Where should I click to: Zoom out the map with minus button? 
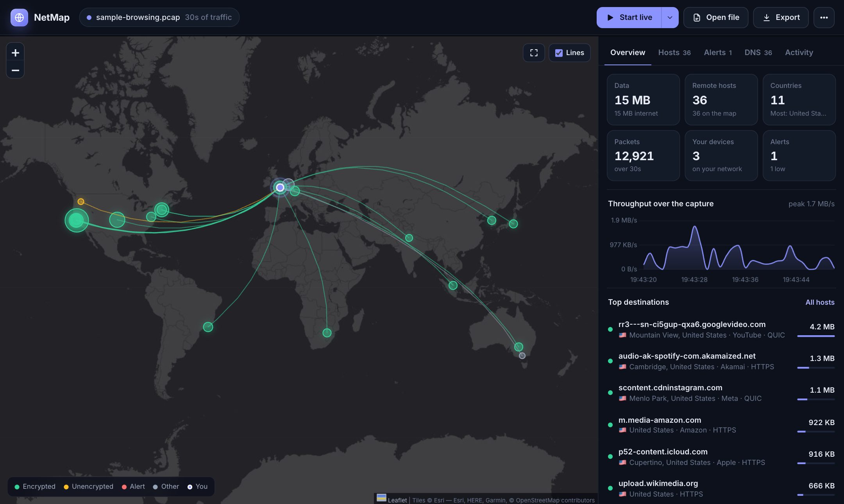15,70
